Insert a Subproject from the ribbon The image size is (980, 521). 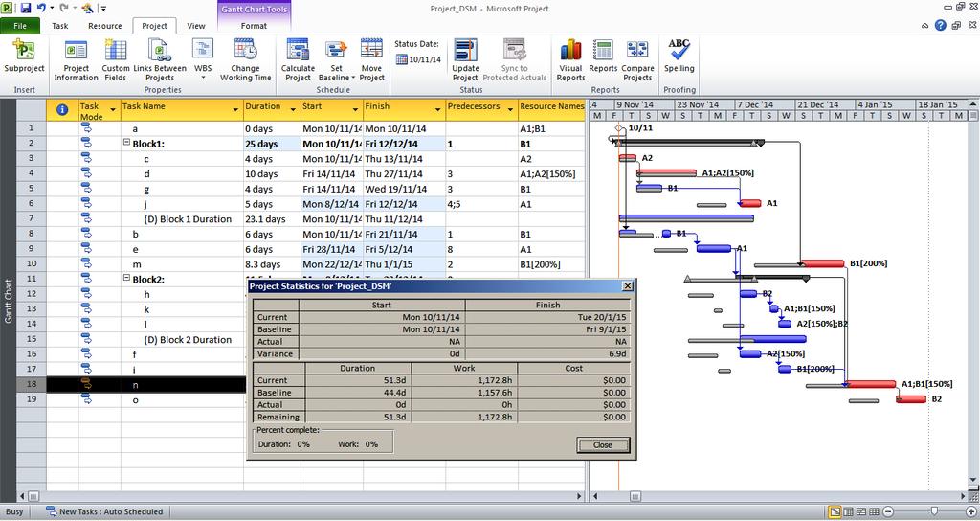click(x=24, y=57)
